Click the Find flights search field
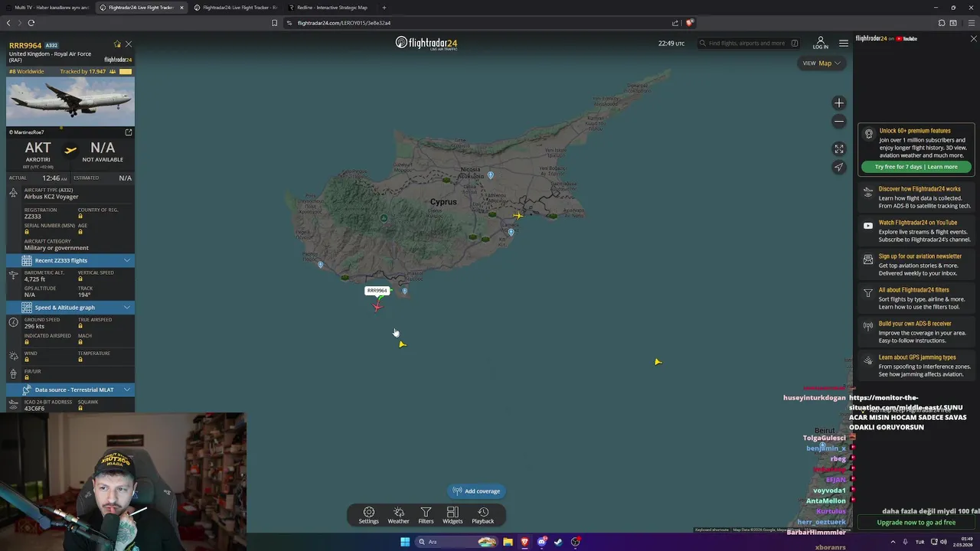Viewport: 980px width, 551px height. [x=748, y=44]
